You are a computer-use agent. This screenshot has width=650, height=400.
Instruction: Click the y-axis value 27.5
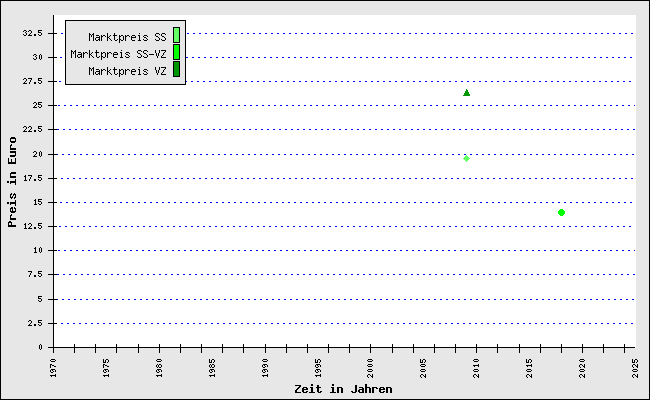(x=32, y=81)
